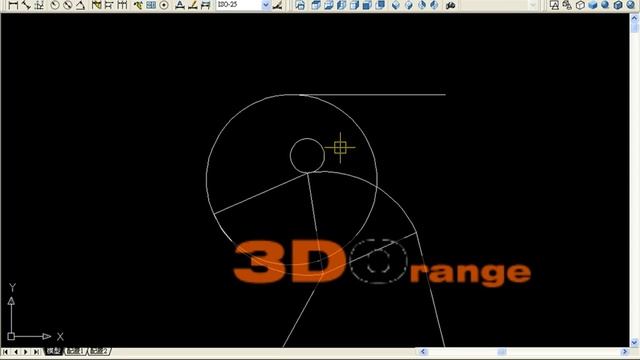Activate the Quick Leader tool

coord(138,5)
